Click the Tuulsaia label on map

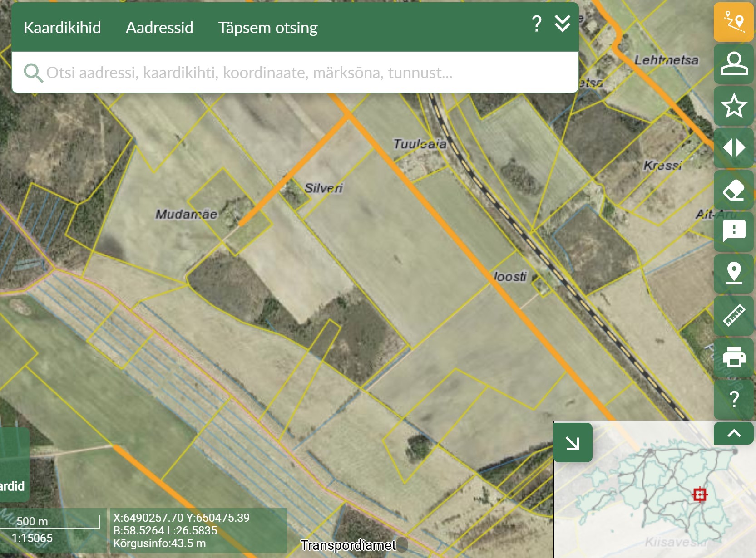pyautogui.click(x=420, y=144)
